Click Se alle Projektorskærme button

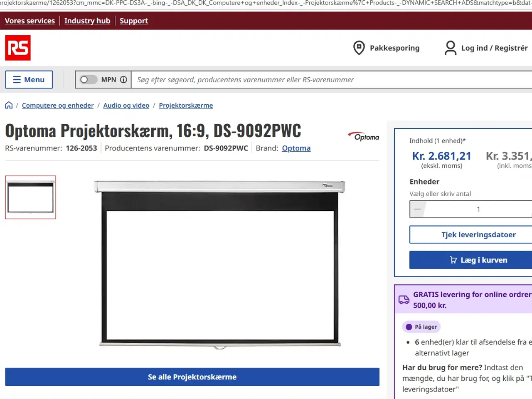[192, 377]
